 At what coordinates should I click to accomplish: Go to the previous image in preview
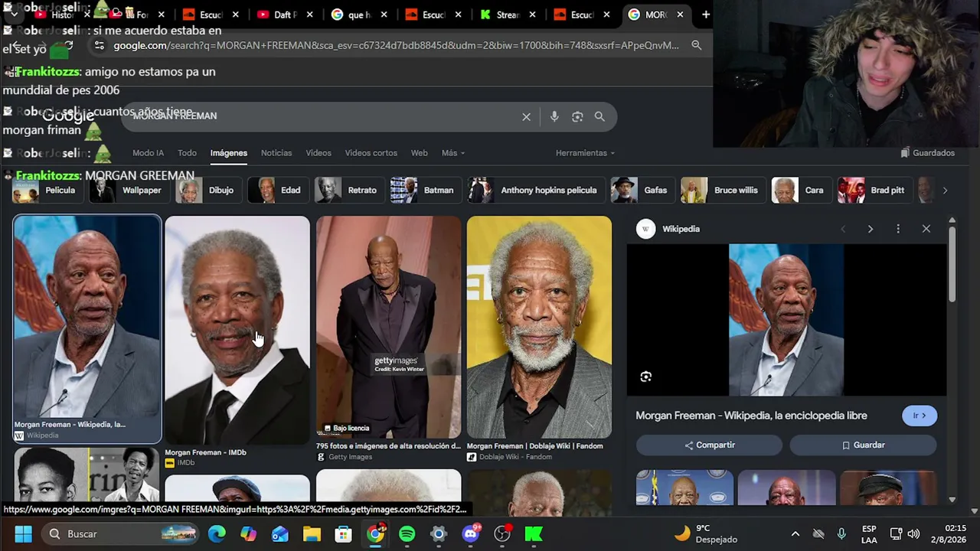coord(843,229)
